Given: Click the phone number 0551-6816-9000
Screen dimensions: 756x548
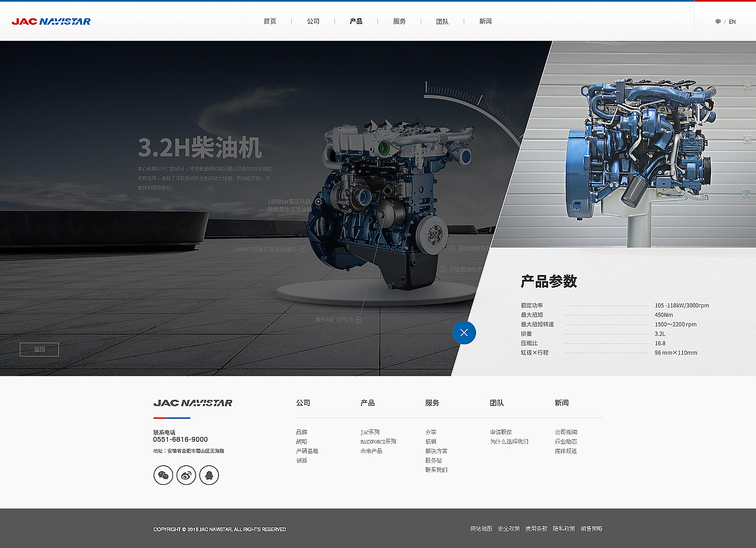Looking at the screenshot, I should click(180, 439).
